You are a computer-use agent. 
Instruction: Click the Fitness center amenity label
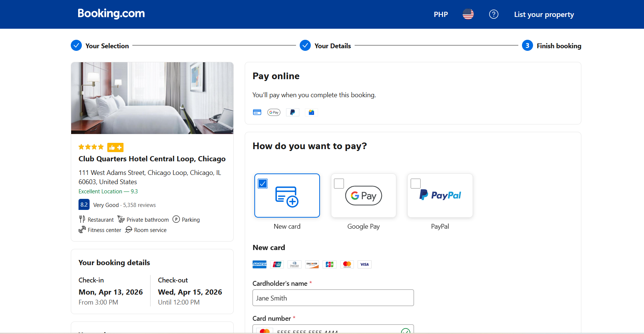pos(104,230)
